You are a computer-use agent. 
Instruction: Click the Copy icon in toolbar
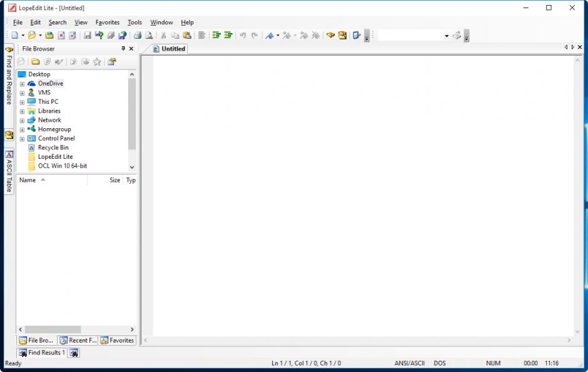click(175, 35)
